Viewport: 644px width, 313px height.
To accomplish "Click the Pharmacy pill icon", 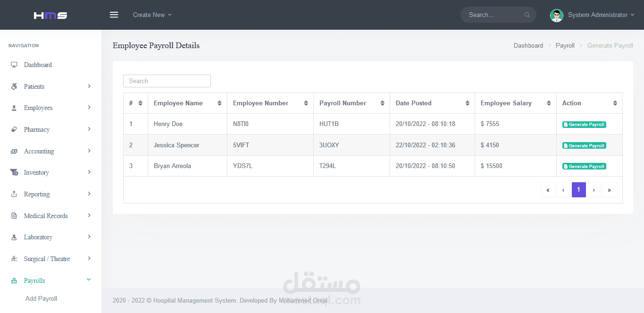I will (x=14, y=129).
